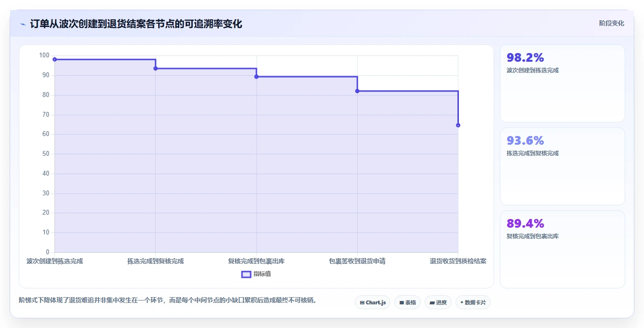Click the data point at 复核完成到包裹出库
Viewport: 644px width, 328px height.
pyautogui.click(x=256, y=77)
